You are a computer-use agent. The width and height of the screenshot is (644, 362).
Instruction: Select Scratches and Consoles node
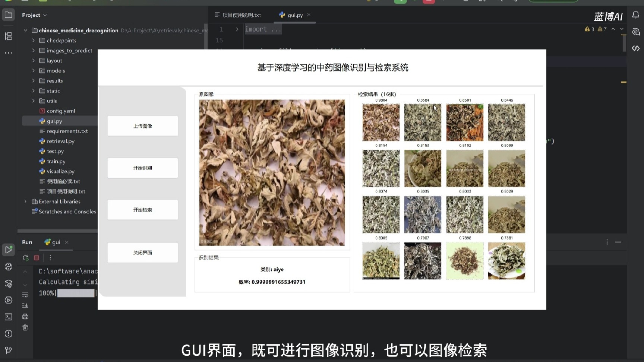pos(64,212)
